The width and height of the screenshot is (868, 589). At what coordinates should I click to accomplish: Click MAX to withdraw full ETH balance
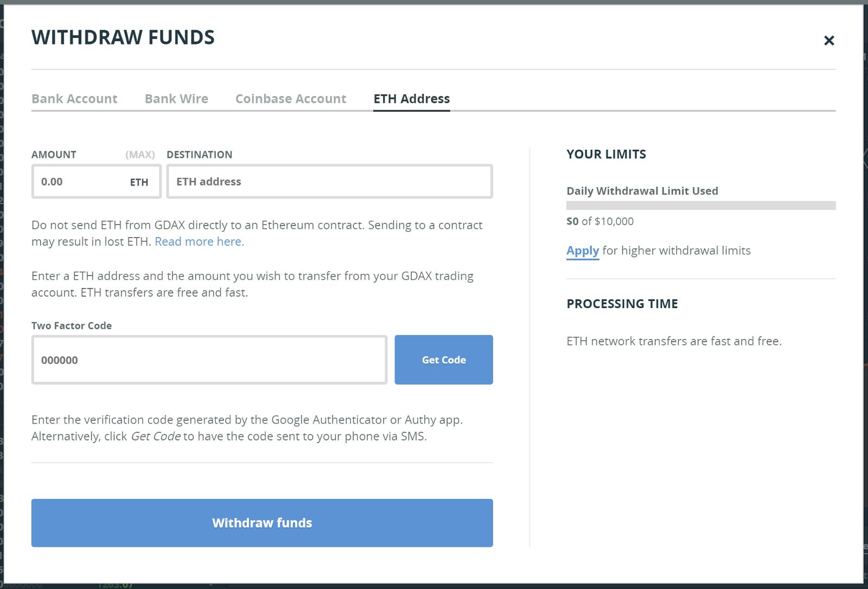point(139,154)
